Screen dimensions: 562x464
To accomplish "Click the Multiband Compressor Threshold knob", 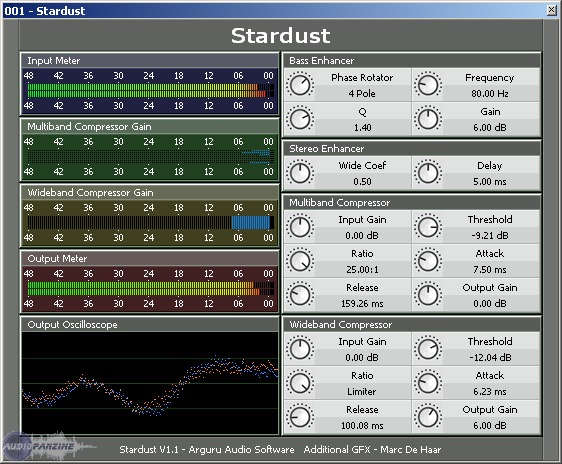I will click(428, 227).
